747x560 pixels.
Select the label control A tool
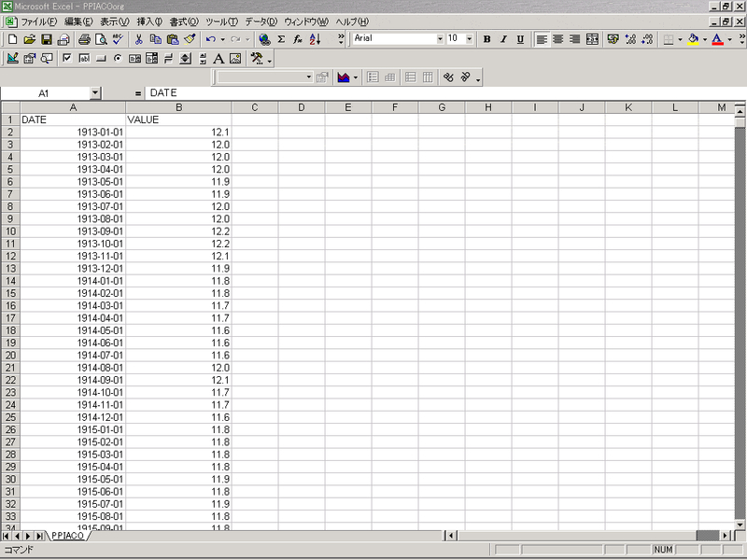218,59
